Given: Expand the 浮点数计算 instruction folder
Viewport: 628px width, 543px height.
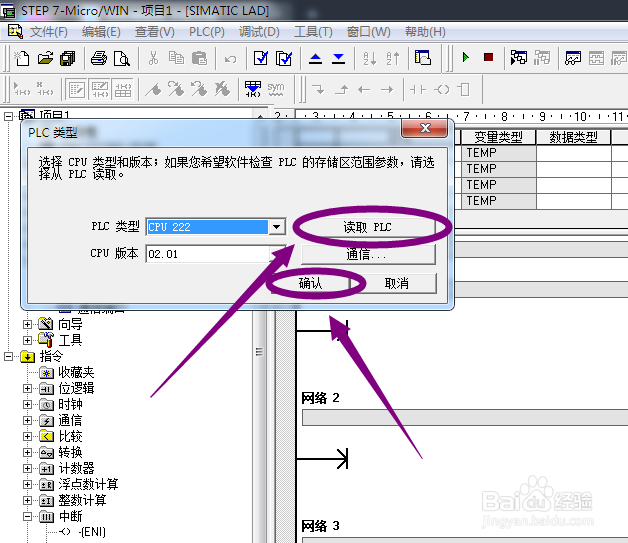Looking at the screenshot, I should tap(27, 485).
